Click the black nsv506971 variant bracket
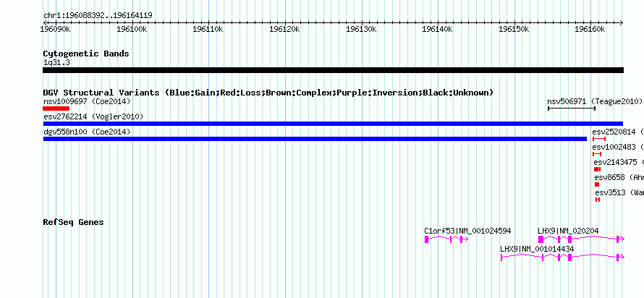This screenshot has height=298, width=644. coord(572,108)
